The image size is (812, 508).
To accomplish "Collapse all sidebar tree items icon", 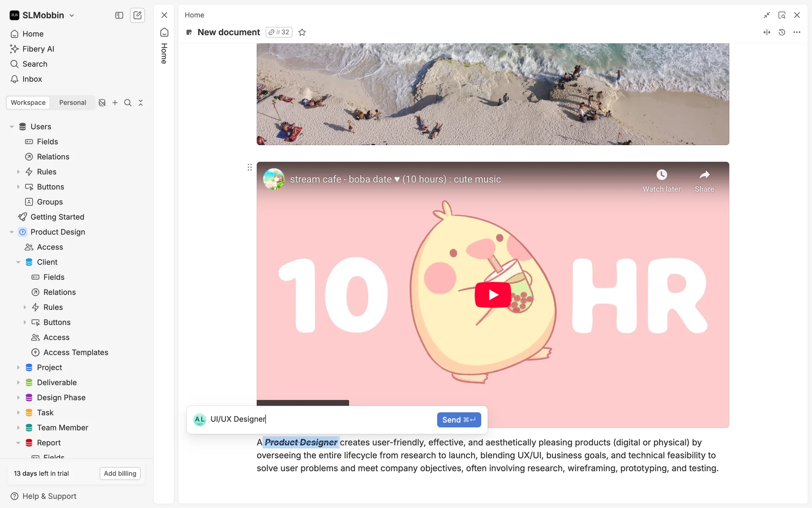I will (141, 103).
